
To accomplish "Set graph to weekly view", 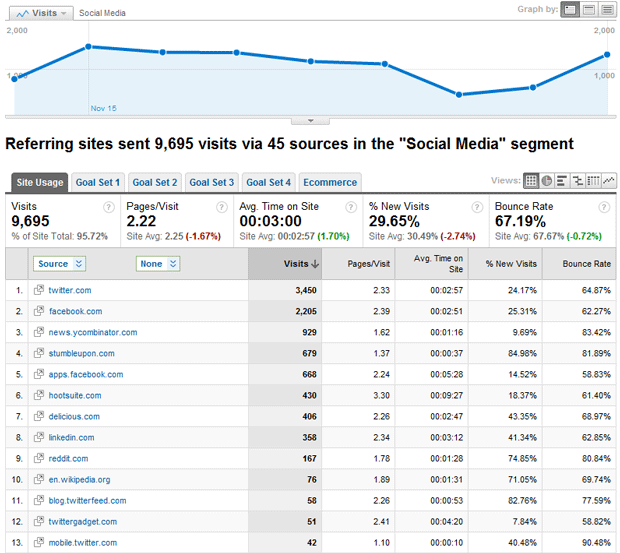I will (x=588, y=10).
